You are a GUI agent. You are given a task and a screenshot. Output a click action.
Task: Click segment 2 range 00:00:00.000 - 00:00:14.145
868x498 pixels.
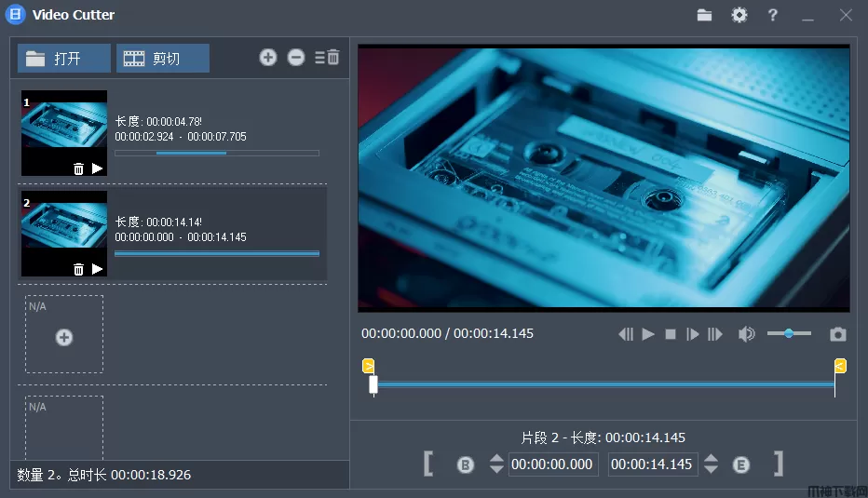coord(181,237)
